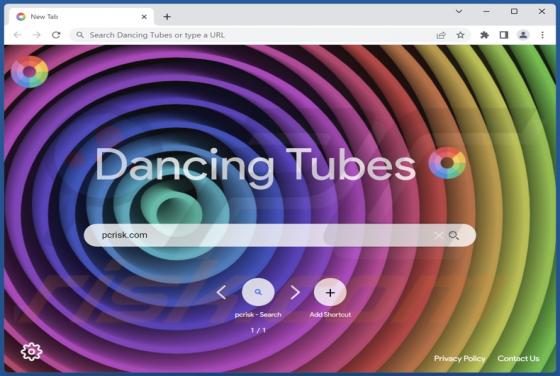Click the 1 / 1 page indicator

pyautogui.click(x=258, y=331)
